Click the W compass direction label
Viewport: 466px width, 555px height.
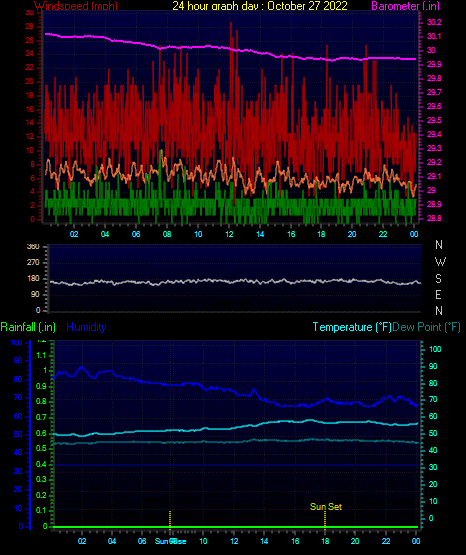tap(440, 262)
